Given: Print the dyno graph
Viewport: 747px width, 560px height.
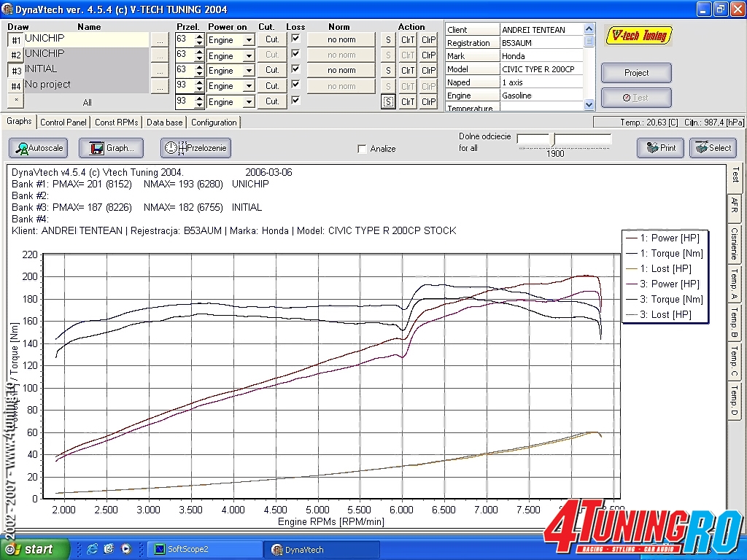Looking at the screenshot, I should [659, 148].
